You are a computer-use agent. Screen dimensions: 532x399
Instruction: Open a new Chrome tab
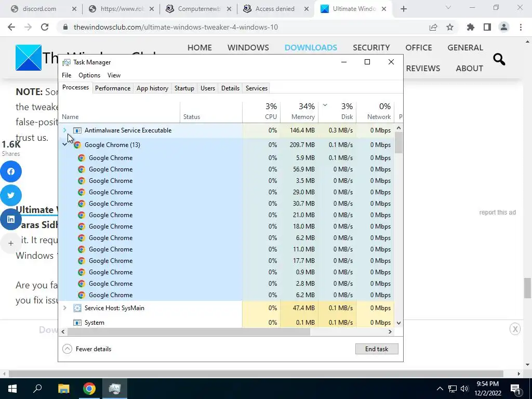pos(403,9)
